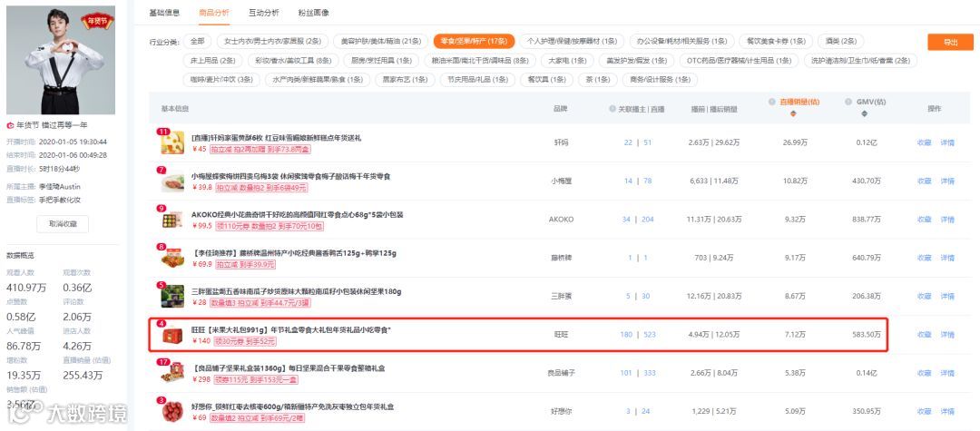Open the 互动分析 tab
980x431 pixels.
pos(263,13)
